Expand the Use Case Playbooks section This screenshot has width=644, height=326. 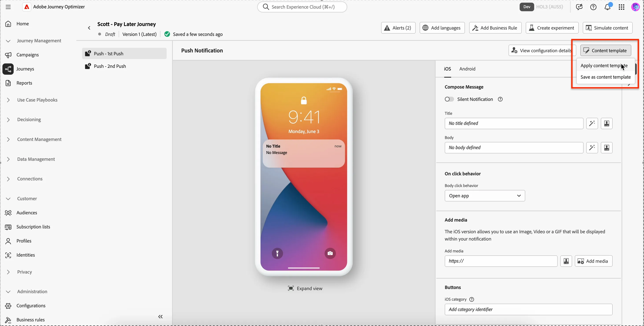pyautogui.click(x=8, y=100)
